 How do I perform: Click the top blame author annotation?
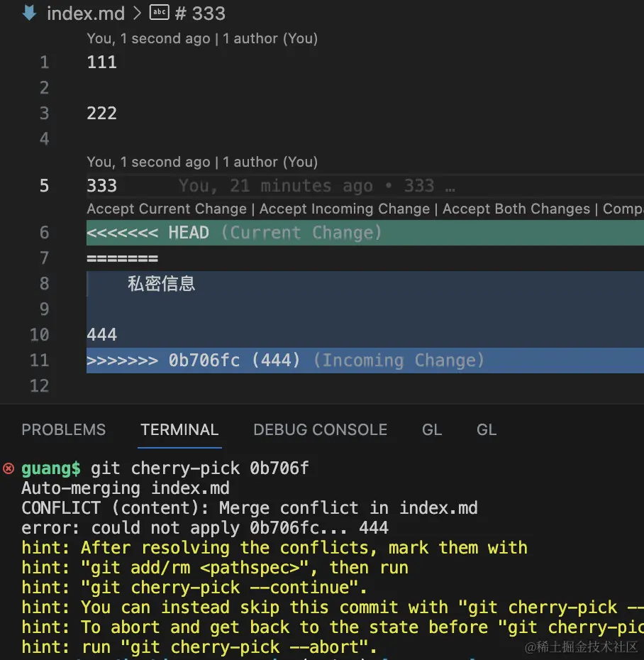[202, 39]
